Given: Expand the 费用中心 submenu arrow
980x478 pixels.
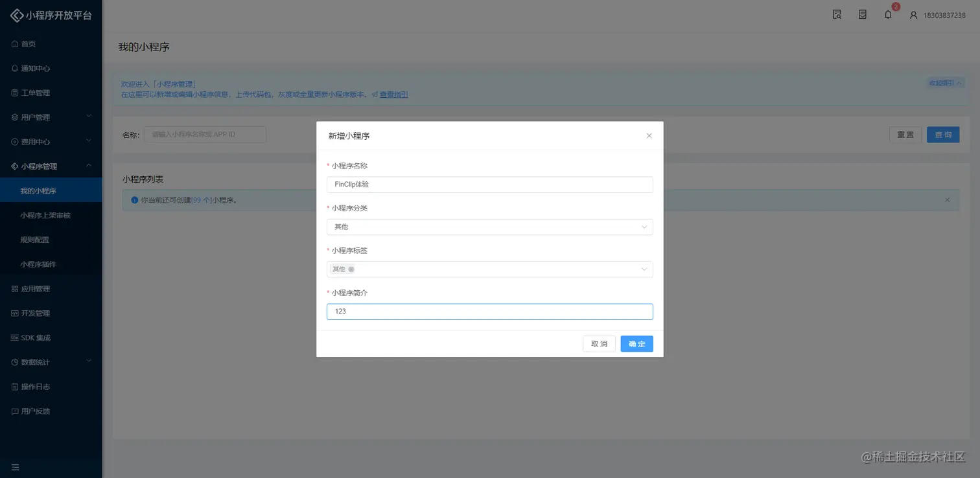Looking at the screenshot, I should click(89, 141).
